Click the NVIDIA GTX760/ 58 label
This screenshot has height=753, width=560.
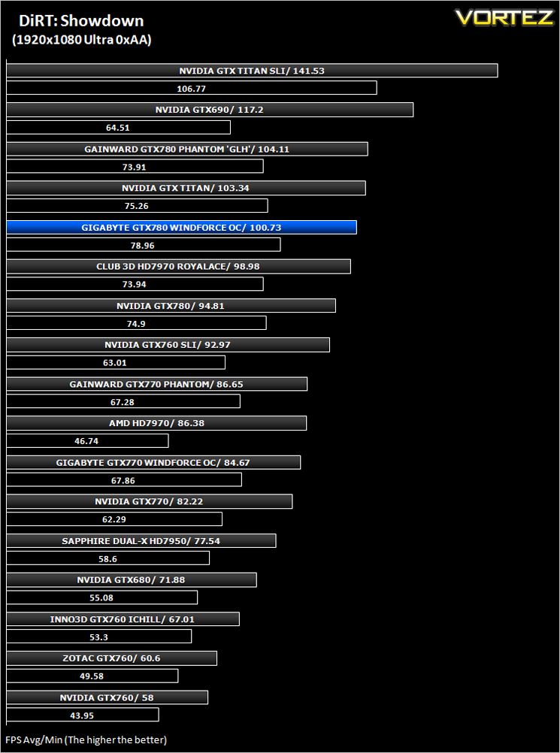pos(107,698)
